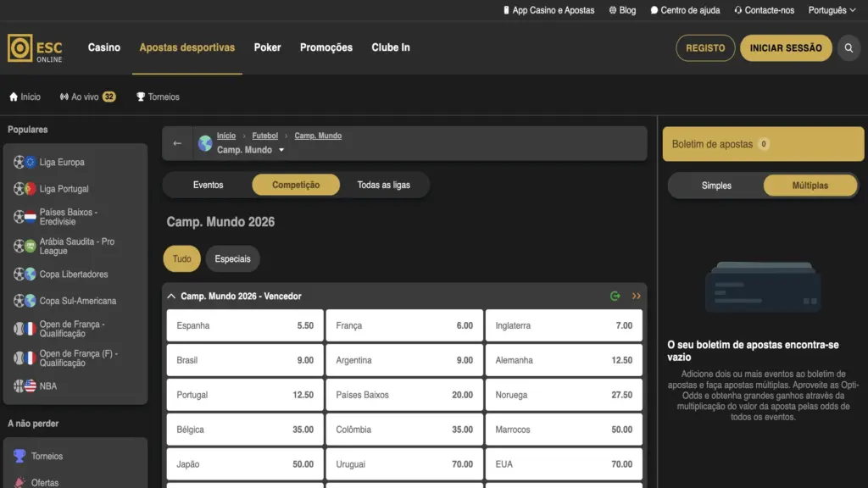Bet on Espanha at 5.50
Screen dimensions: 868x488
pyautogui.click(x=245, y=325)
